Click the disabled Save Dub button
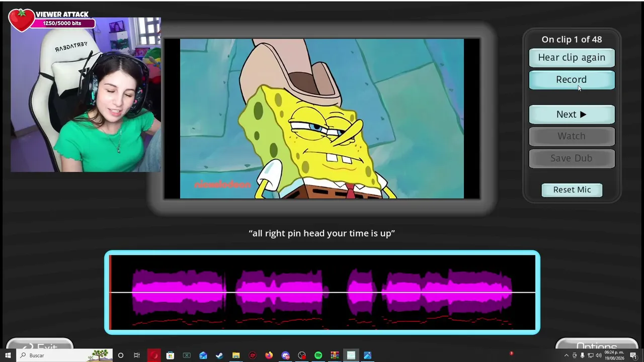 (572, 158)
